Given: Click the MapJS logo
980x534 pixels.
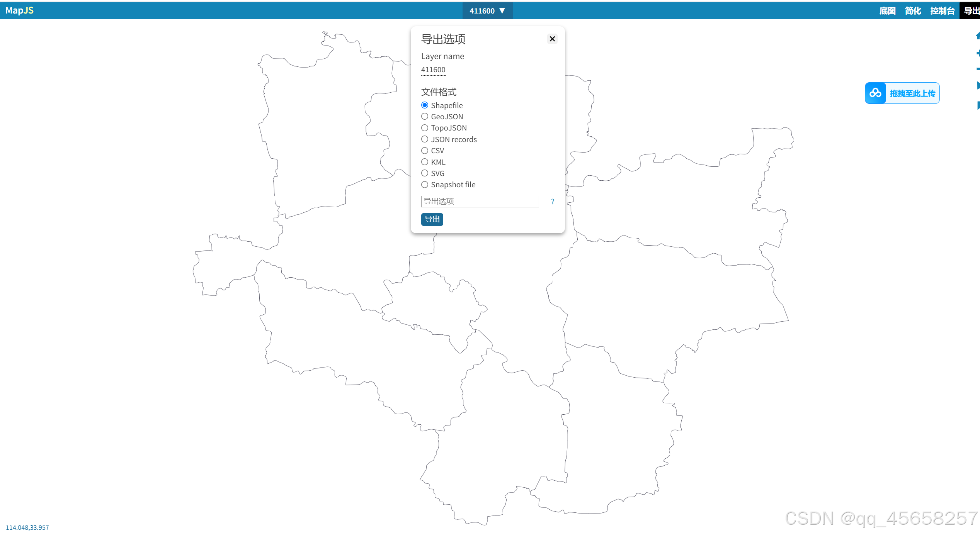Looking at the screenshot, I should [19, 10].
